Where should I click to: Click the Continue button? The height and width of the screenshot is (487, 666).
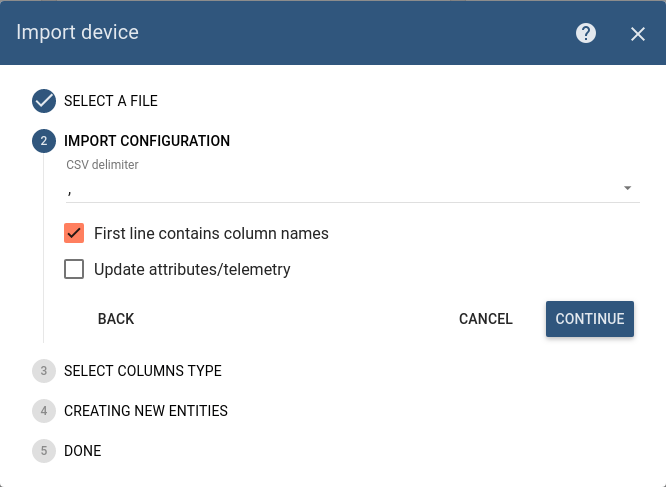coord(590,319)
